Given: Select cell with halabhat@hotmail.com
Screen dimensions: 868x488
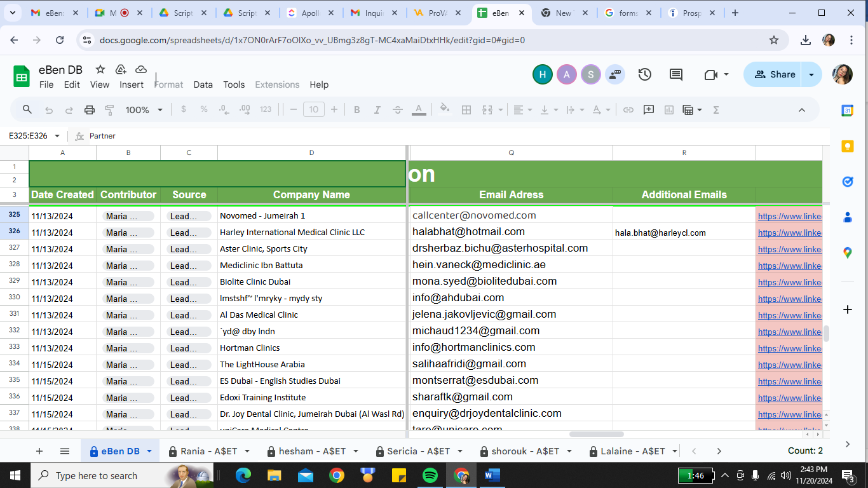Looking at the screenshot, I should click(x=511, y=232).
